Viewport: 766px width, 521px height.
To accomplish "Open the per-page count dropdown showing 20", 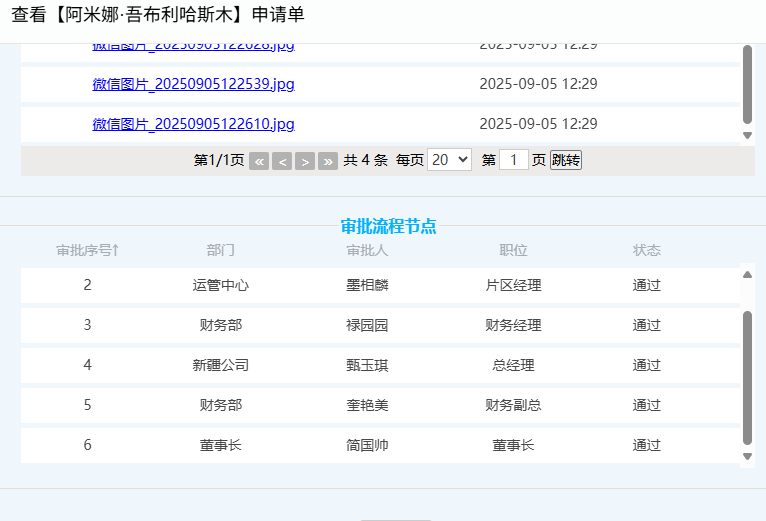I will pyautogui.click(x=449, y=160).
